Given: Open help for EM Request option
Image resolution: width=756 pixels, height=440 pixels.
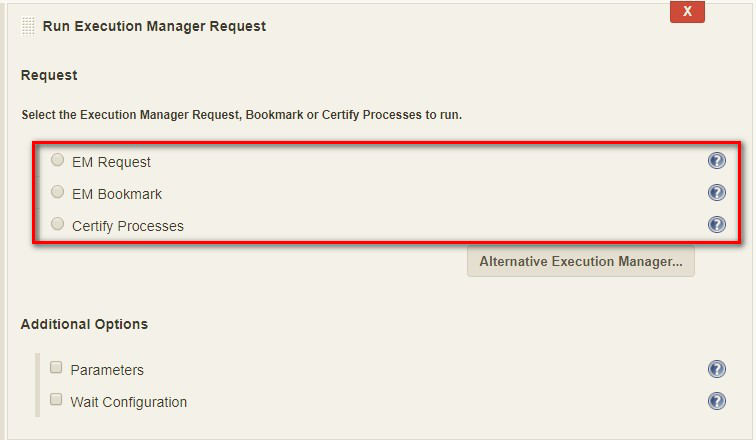Looking at the screenshot, I should coord(716,160).
